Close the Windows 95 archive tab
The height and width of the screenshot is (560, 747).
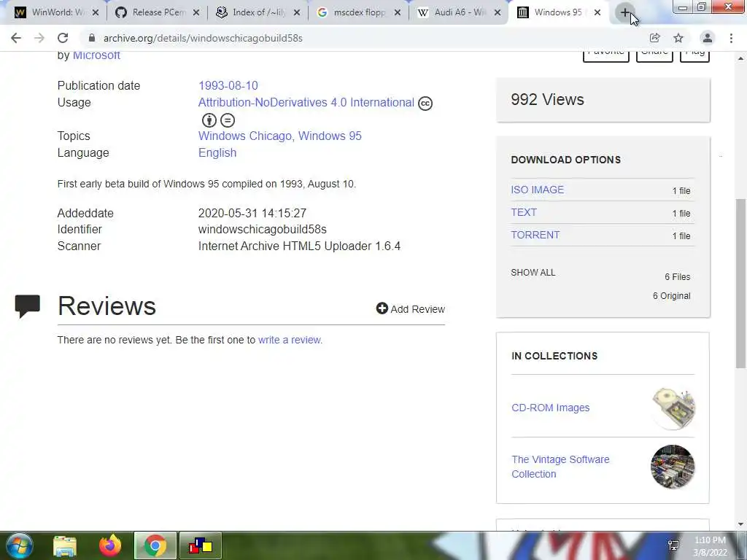(x=597, y=13)
